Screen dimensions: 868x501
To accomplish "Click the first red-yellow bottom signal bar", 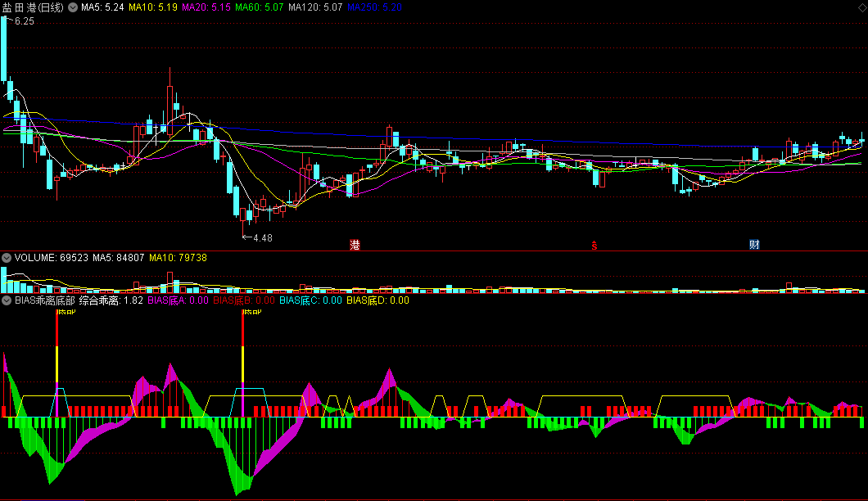I will 57,363.
